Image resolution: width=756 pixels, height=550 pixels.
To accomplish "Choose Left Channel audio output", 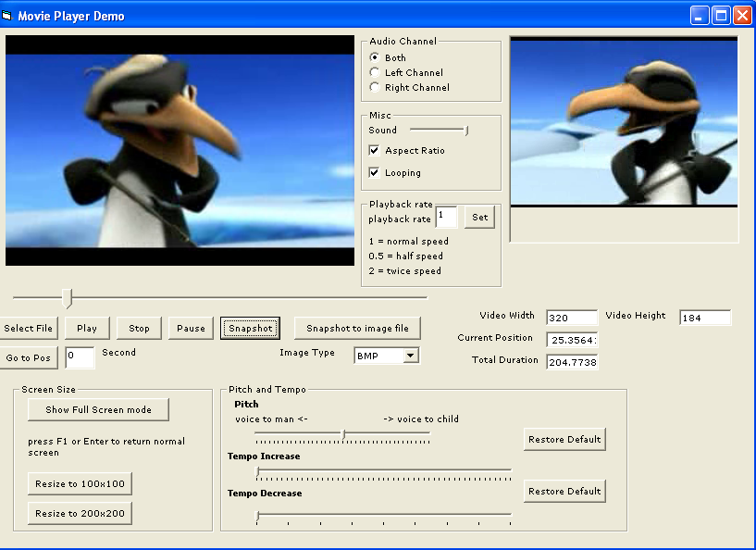I will click(375, 72).
